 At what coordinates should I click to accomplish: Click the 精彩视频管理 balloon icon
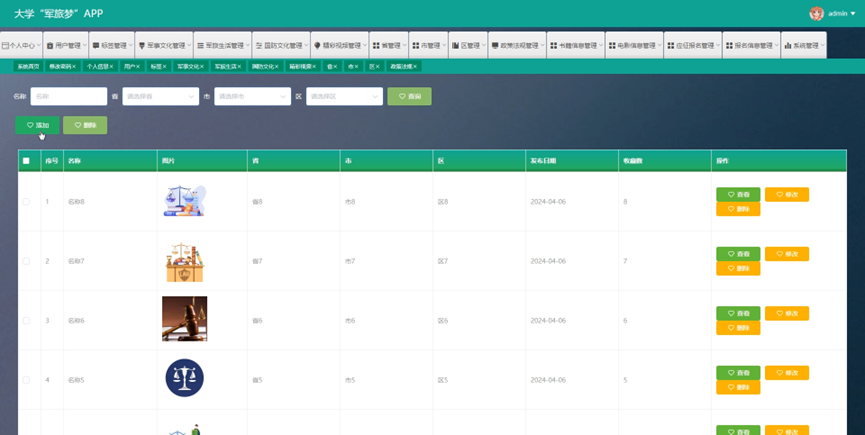pyautogui.click(x=318, y=46)
